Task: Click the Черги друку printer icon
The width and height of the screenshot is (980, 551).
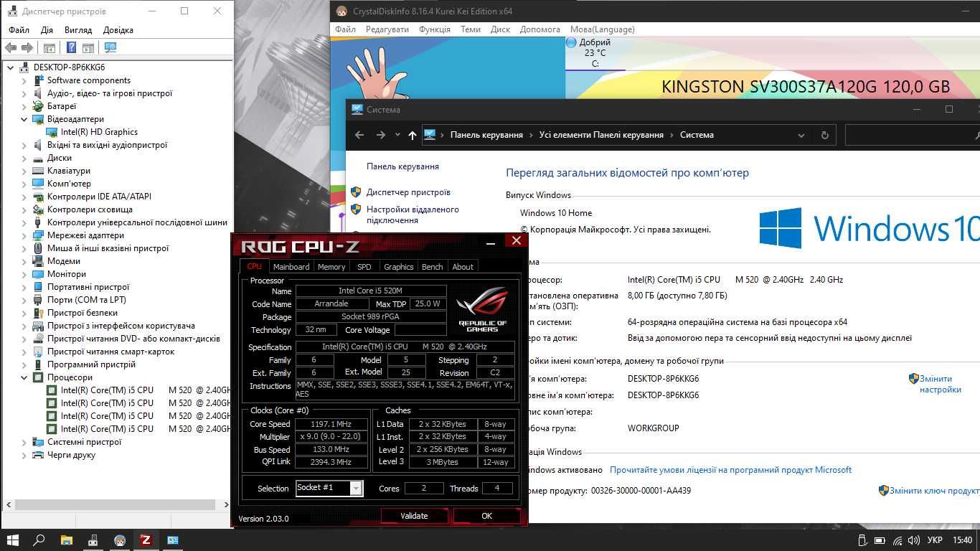Action: (x=38, y=455)
